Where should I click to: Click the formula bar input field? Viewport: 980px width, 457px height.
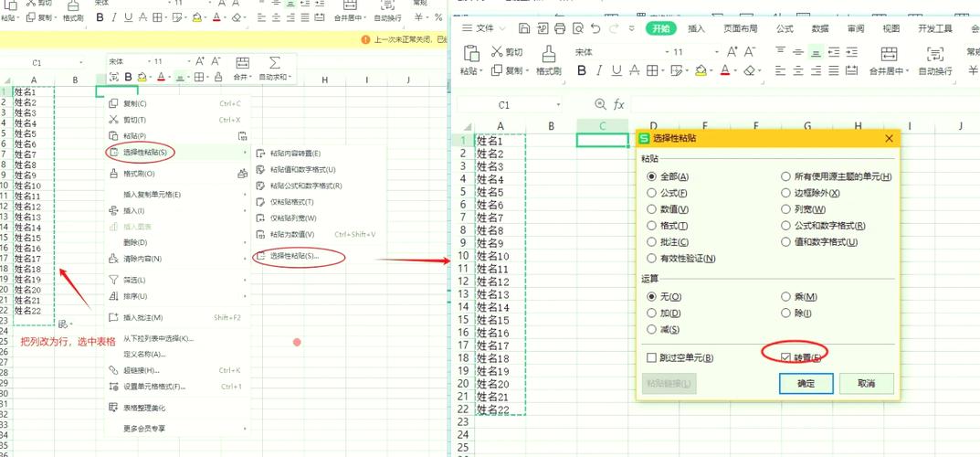tap(803, 104)
